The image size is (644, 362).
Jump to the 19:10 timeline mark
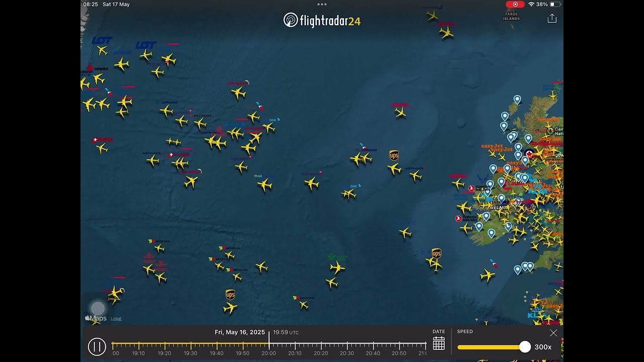click(138, 353)
